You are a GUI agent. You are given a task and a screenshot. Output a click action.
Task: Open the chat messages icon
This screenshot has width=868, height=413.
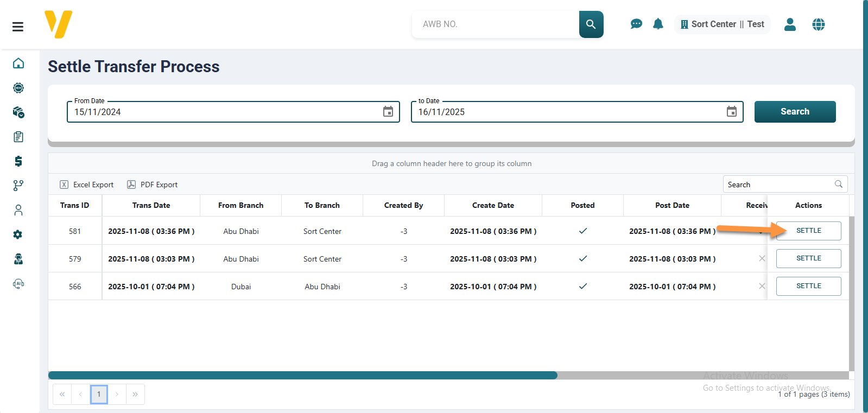pyautogui.click(x=636, y=24)
